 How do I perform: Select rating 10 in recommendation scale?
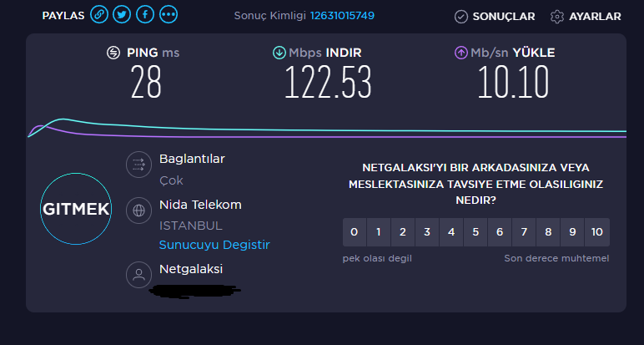pyautogui.click(x=597, y=232)
